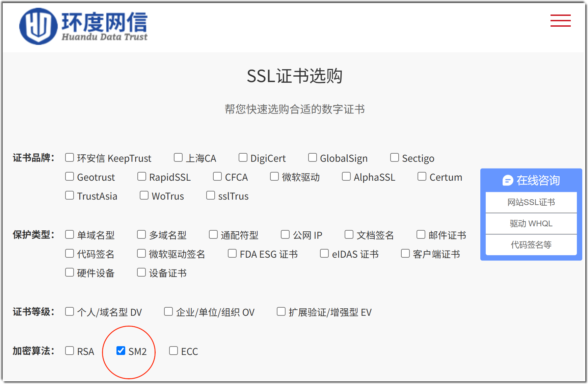The width and height of the screenshot is (588, 384).
Task: Open the 网站SSL证书 consultation link
Action: click(531, 202)
